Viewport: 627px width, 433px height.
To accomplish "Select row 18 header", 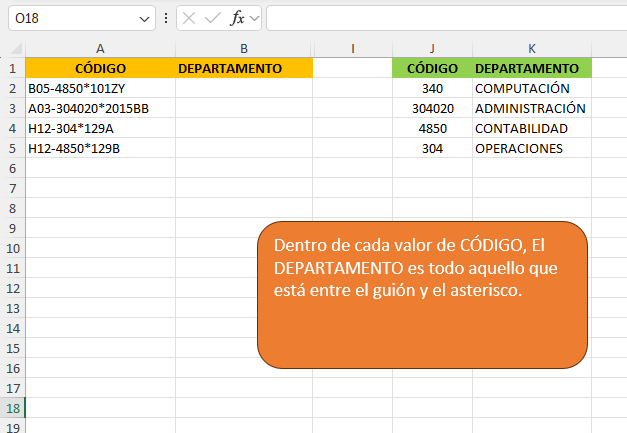I will (12, 408).
